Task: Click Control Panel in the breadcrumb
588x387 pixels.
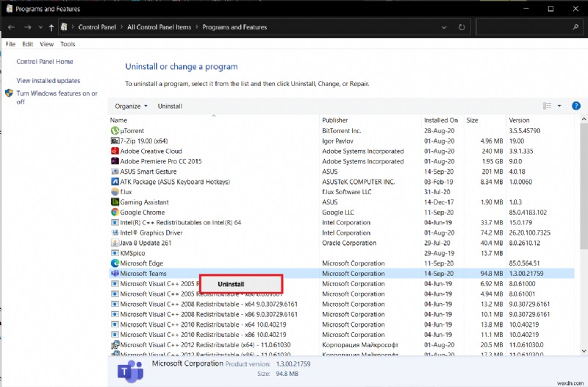Action: click(97, 27)
